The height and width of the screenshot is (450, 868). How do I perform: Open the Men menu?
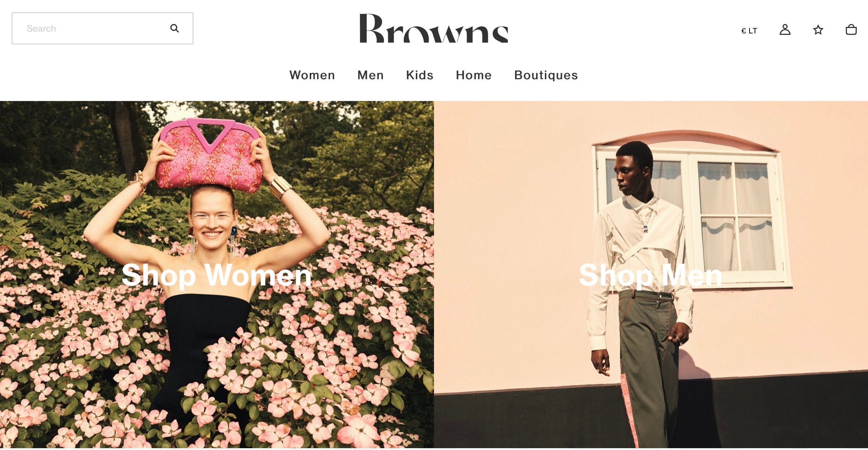click(x=370, y=75)
